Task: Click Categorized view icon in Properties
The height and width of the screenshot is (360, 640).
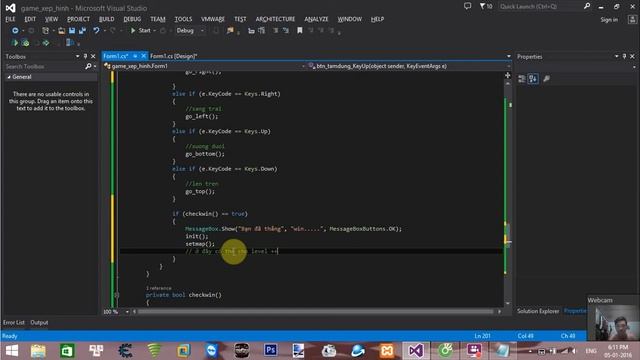Action: point(522,79)
